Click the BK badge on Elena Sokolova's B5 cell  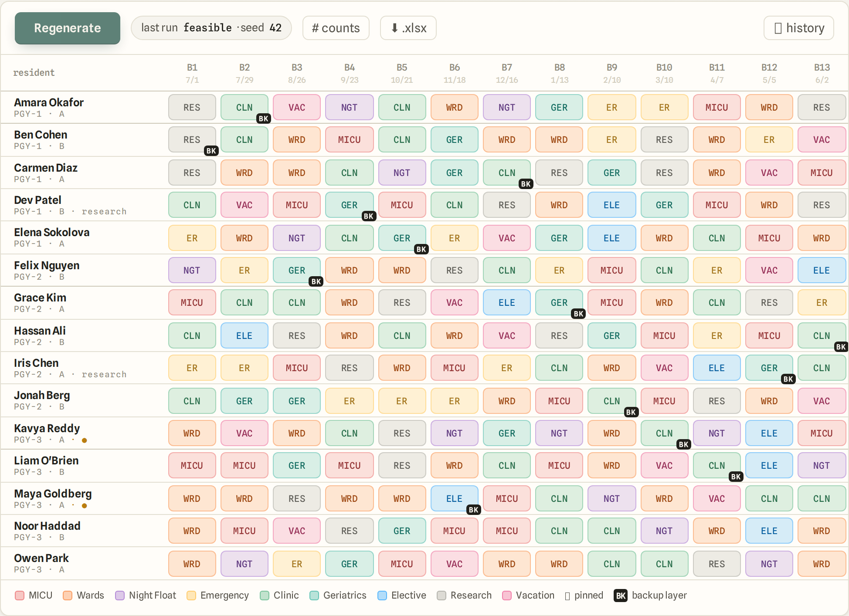tap(421, 249)
